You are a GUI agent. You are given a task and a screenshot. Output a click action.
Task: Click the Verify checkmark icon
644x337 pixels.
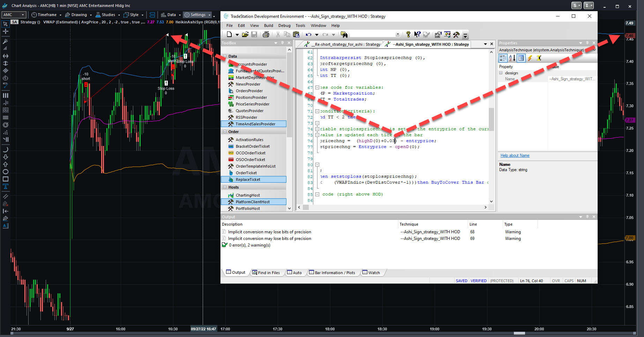(x=426, y=34)
